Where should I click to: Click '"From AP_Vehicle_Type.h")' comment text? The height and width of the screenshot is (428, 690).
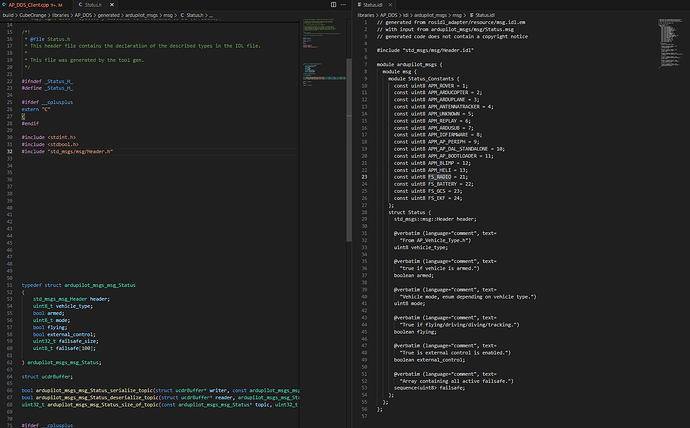pos(435,240)
